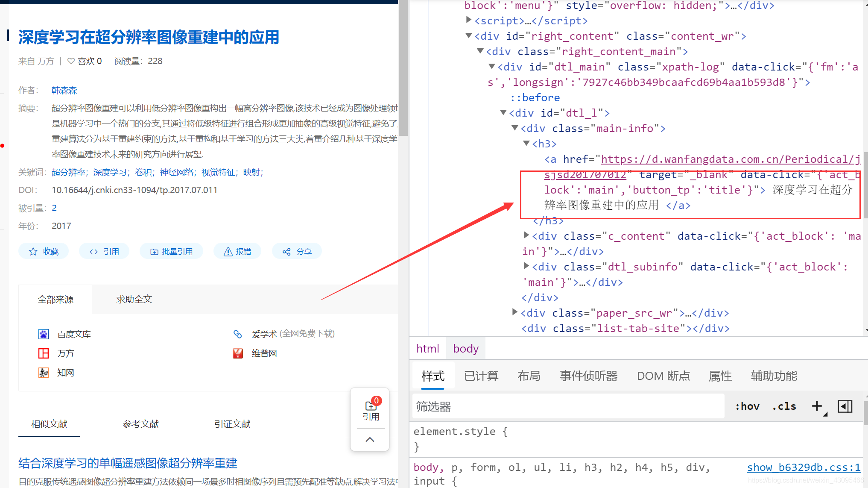This screenshot has height=488, width=868.
Task: Add new style rule plus icon
Action: coord(817,406)
